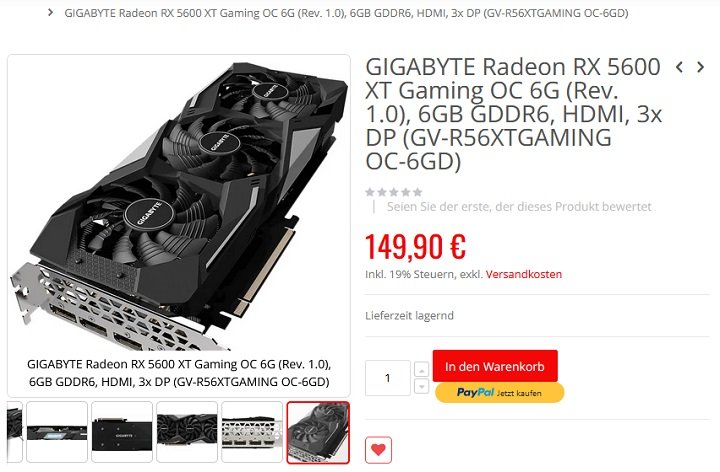Decrease quantity with the down arrow
Viewport: 720px width, 472px height.
click(x=422, y=386)
